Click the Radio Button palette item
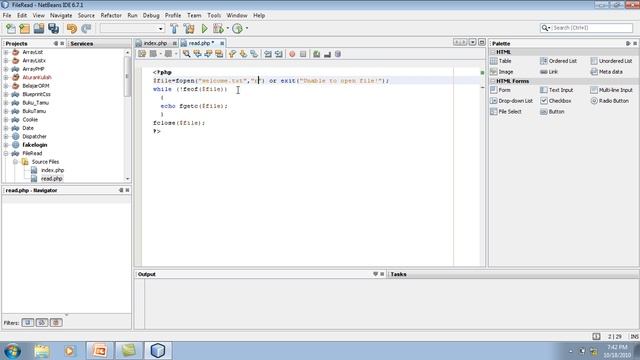Image resolution: width=640 pixels, height=360 pixels. [x=610, y=101]
